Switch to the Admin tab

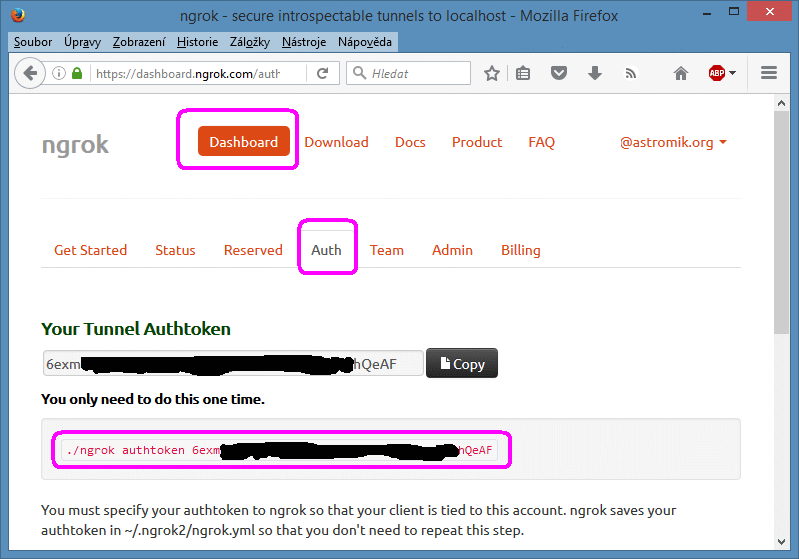[452, 250]
